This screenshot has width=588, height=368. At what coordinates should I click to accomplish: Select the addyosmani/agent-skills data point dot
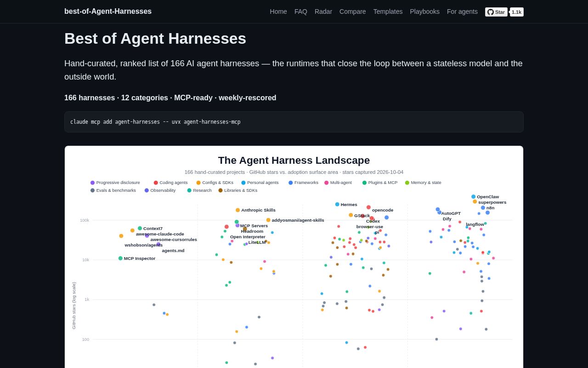tap(268, 220)
